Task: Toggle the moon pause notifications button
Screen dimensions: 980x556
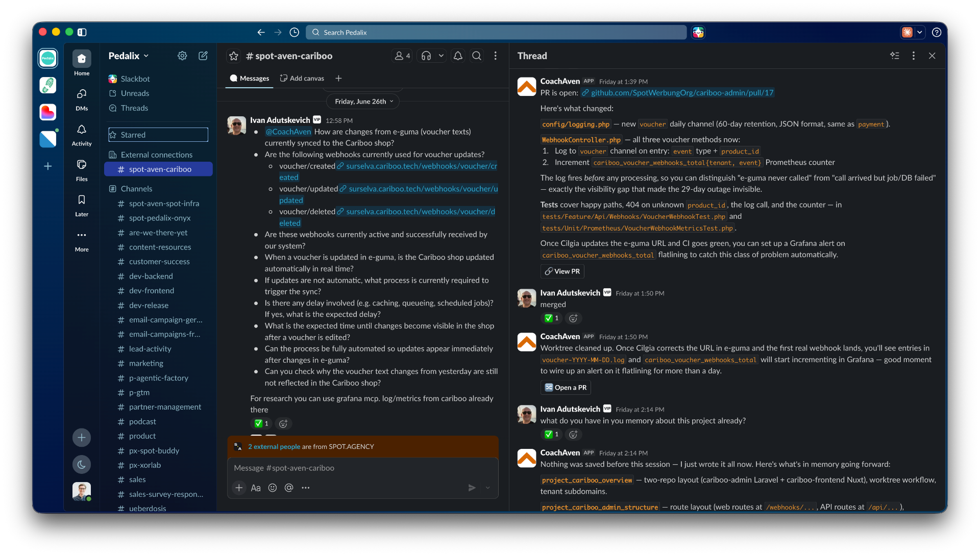Action: click(x=82, y=465)
